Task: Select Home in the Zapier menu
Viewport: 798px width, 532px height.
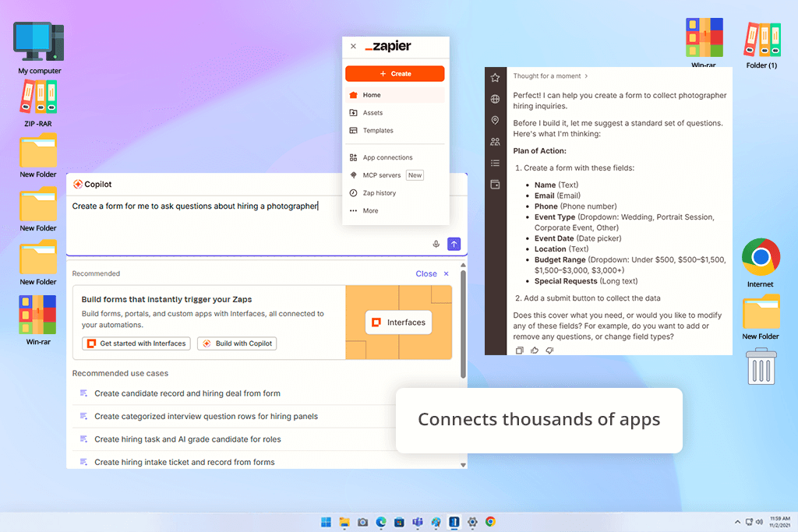Action: coord(395,95)
